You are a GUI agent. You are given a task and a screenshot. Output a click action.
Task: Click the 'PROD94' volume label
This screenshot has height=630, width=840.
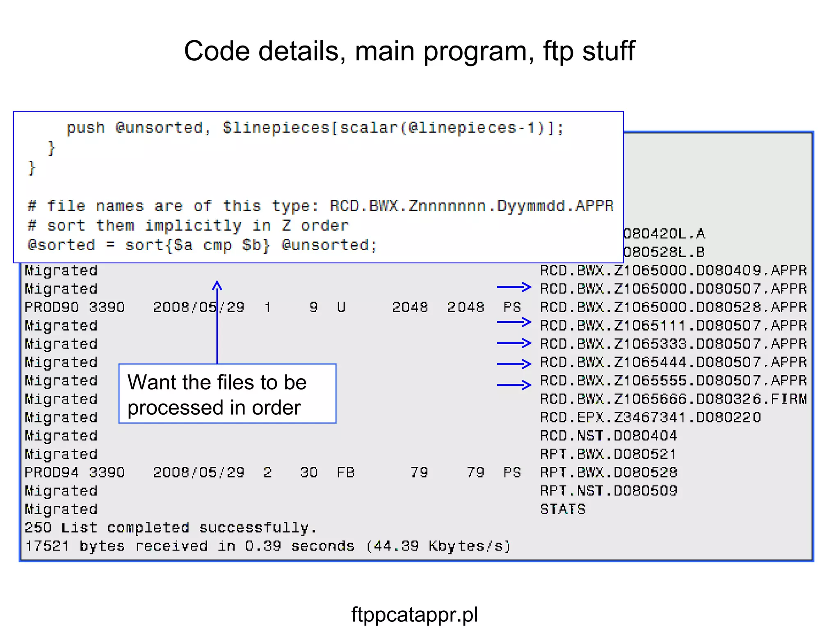point(52,472)
